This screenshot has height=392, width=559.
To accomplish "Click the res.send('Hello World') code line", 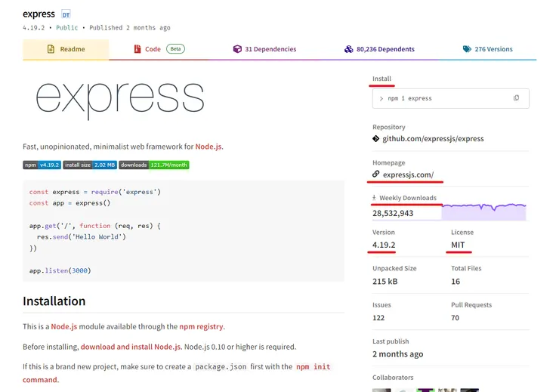I will (x=82, y=236).
